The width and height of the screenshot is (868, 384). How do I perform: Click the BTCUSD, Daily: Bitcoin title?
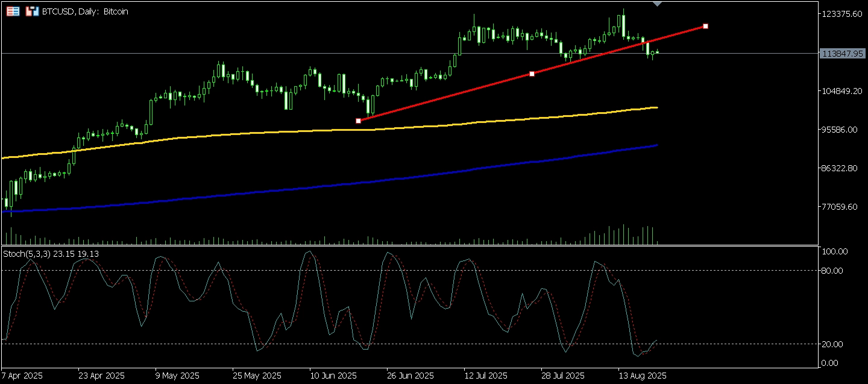point(85,11)
